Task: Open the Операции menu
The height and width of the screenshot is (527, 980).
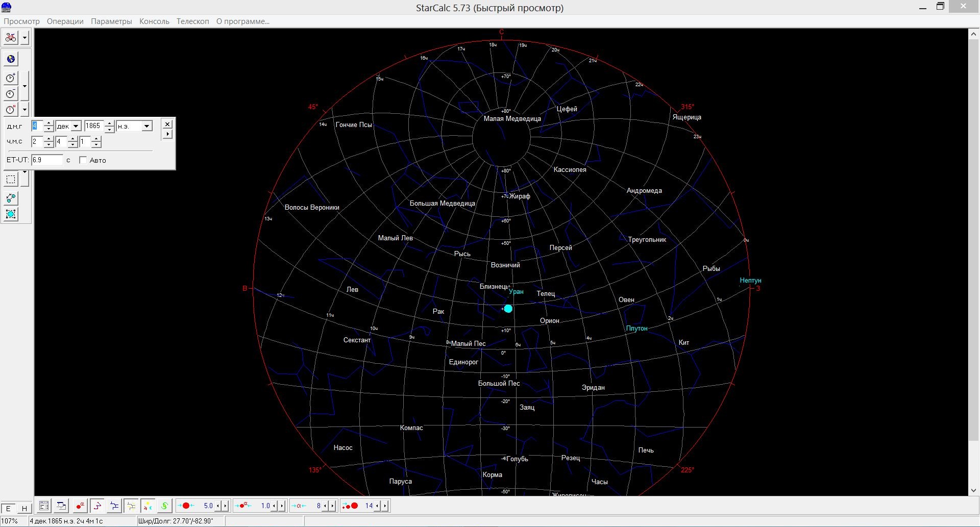Action: (x=65, y=21)
